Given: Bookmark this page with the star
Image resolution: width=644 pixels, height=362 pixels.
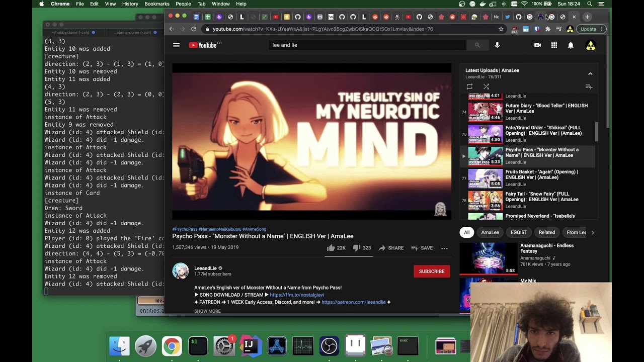Looking at the screenshot, I should click(501, 29).
